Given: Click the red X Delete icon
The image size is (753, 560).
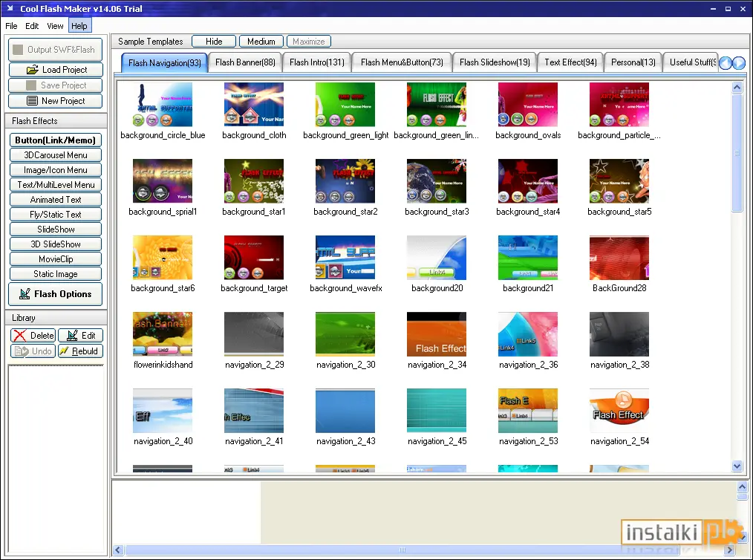Looking at the screenshot, I should (x=20, y=336).
